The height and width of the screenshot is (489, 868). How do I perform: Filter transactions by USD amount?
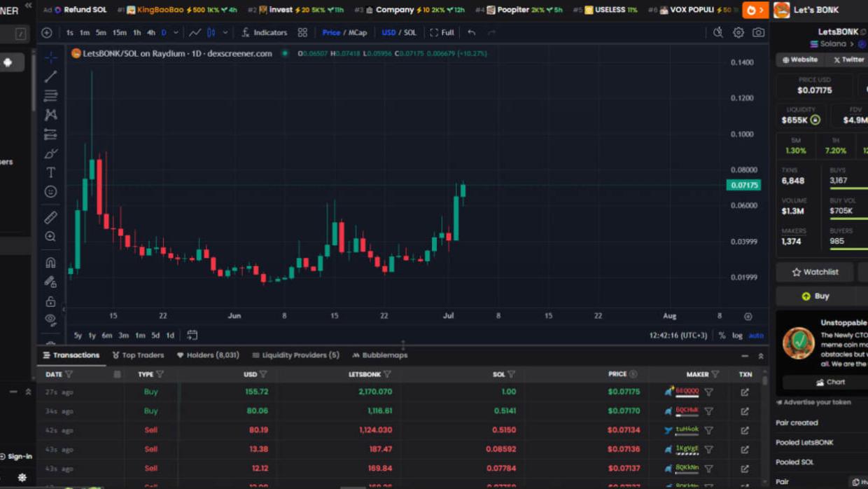[263, 375]
